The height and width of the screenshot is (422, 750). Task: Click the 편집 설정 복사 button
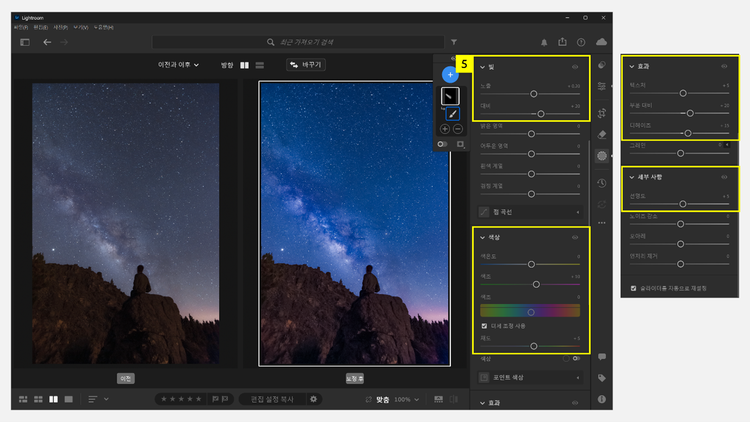[271, 399]
